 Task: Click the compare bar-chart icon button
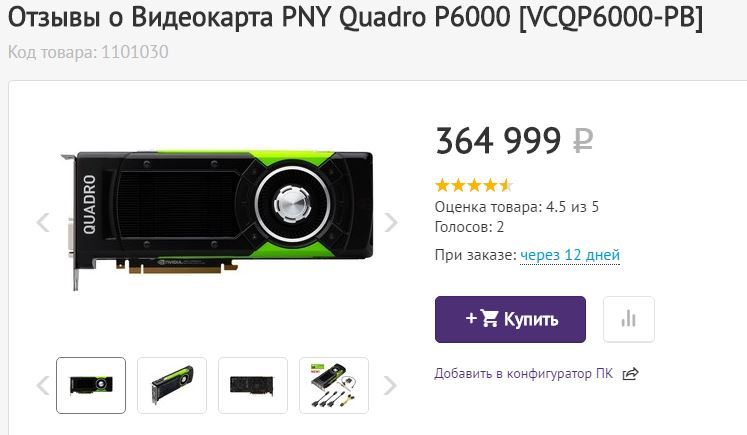pyautogui.click(x=629, y=319)
